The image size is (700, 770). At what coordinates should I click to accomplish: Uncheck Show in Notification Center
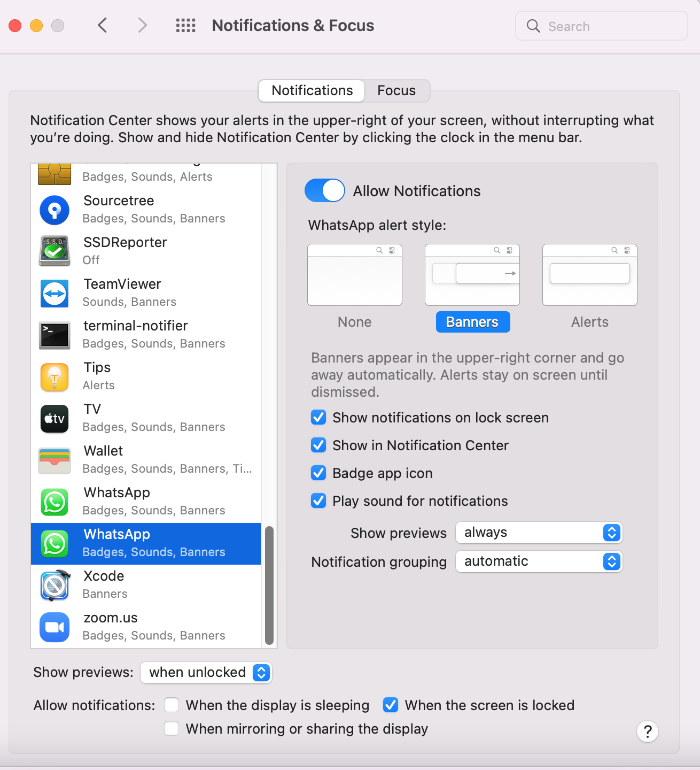(318, 445)
